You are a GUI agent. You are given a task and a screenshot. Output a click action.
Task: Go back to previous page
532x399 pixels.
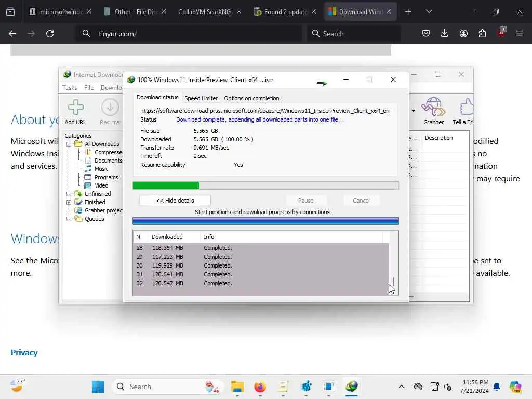coord(12,34)
